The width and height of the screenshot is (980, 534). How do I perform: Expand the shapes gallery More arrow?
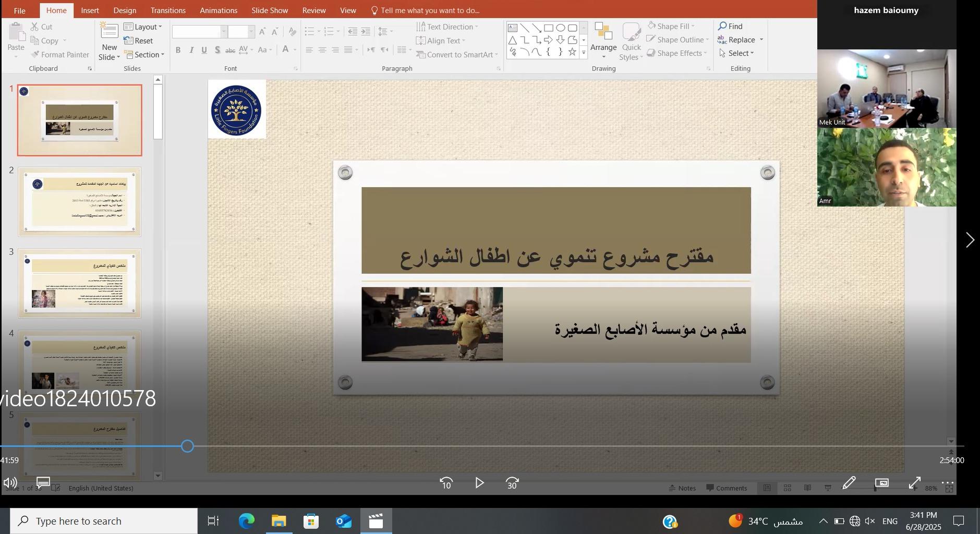coord(584,52)
